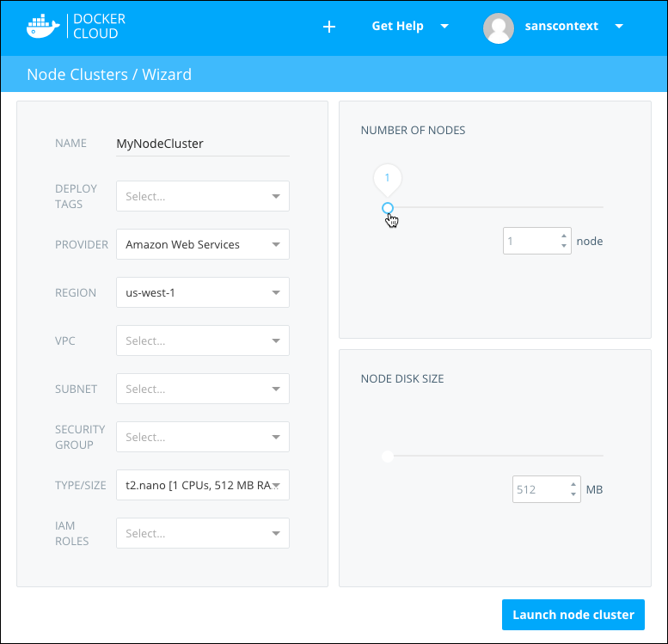668x644 pixels.
Task: Click the plus icon in header
Action: tap(328, 27)
